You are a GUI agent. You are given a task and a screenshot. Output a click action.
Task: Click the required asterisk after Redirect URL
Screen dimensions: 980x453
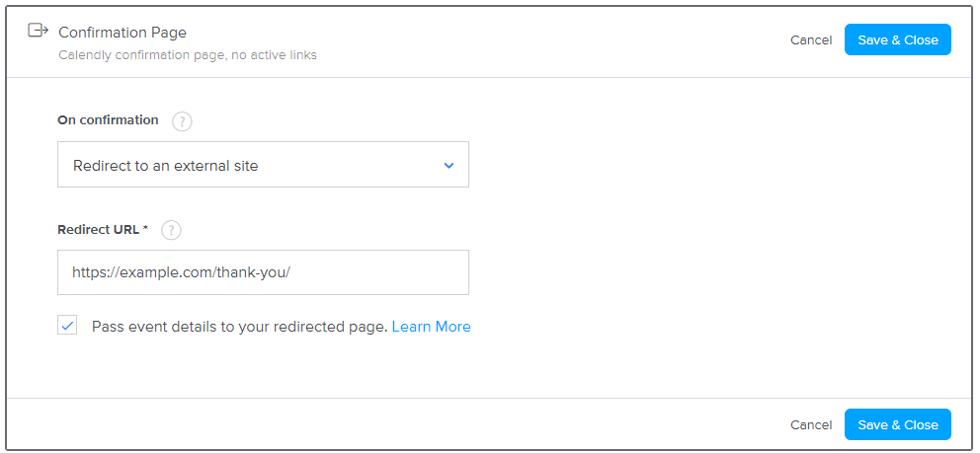pyautogui.click(x=145, y=229)
